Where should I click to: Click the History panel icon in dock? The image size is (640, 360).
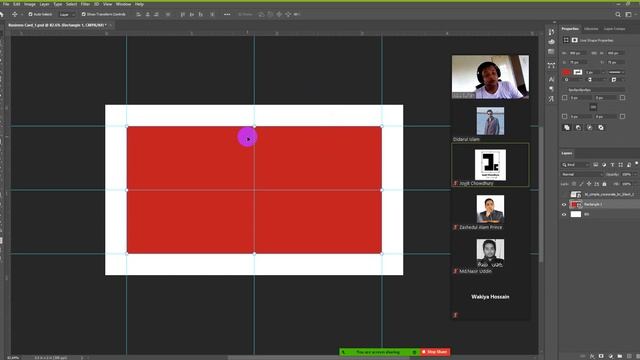point(551,32)
